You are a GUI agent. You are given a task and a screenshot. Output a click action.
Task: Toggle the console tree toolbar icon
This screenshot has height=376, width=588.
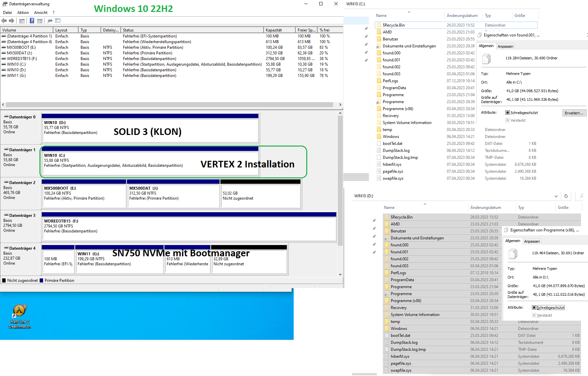click(22, 21)
